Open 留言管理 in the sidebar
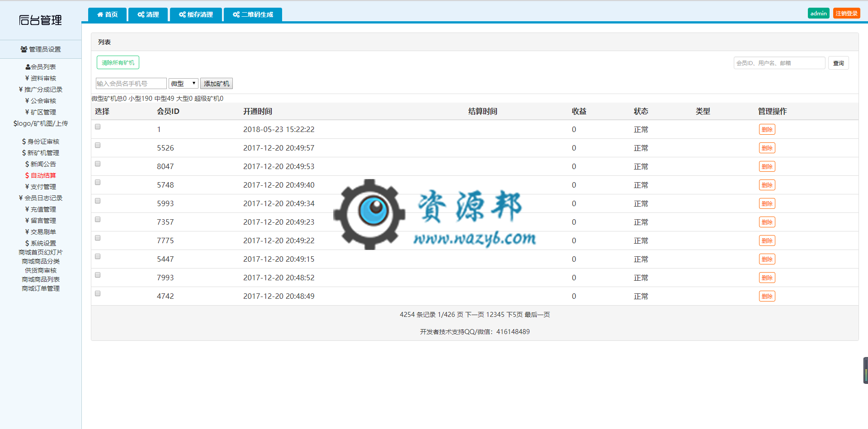 coord(41,221)
